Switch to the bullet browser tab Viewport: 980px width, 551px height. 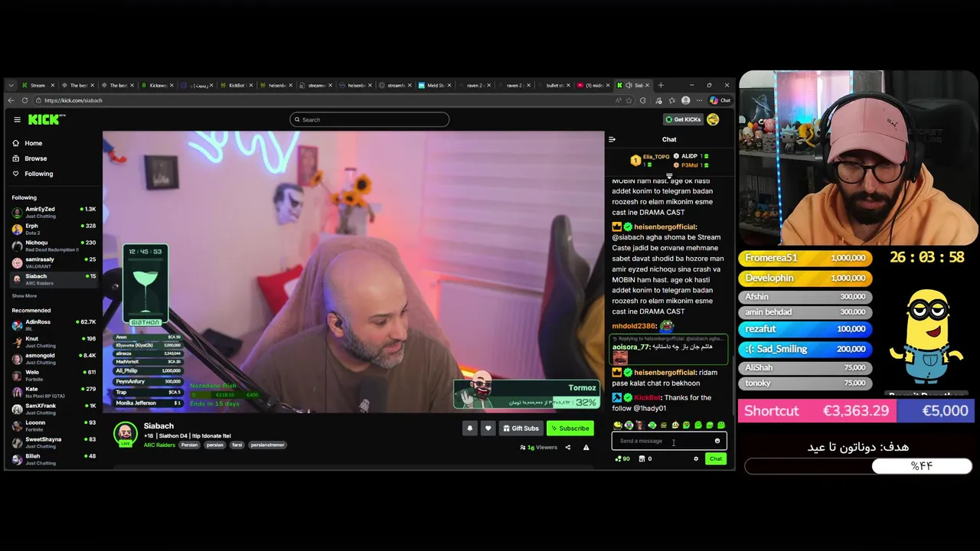(x=553, y=85)
